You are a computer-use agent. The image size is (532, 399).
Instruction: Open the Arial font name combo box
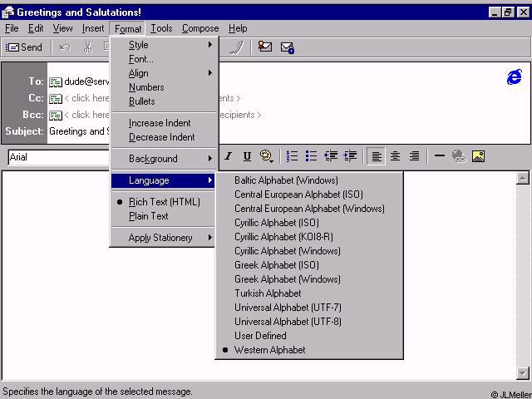tap(58, 157)
